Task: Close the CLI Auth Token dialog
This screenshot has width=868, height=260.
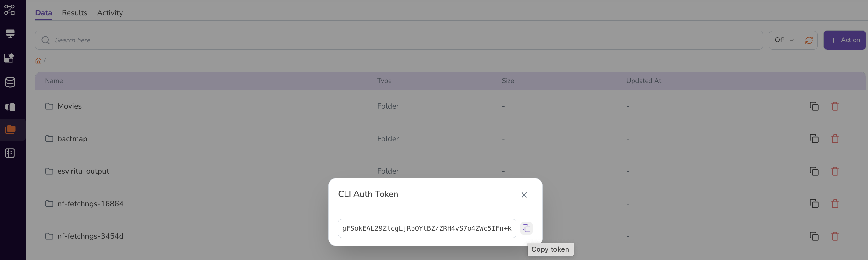Action: click(524, 195)
